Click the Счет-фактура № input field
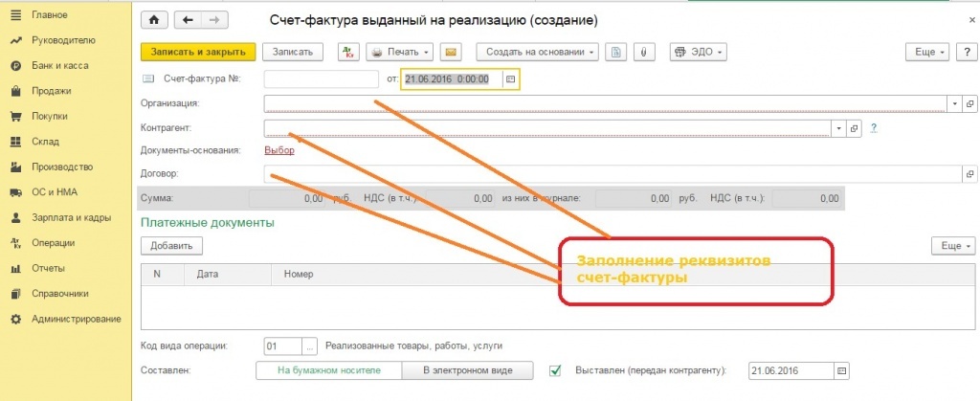980x401 pixels. 322,79
